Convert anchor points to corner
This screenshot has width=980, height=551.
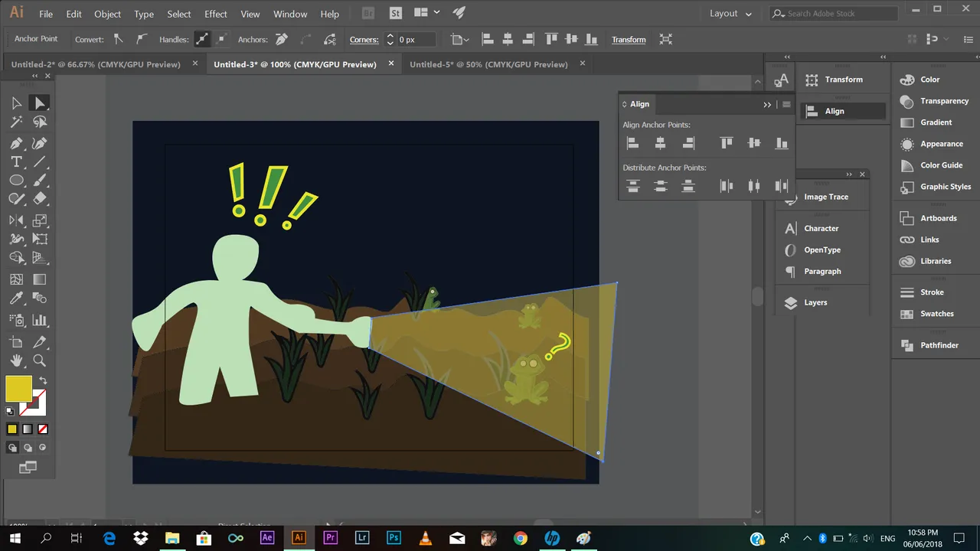tap(118, 39)
